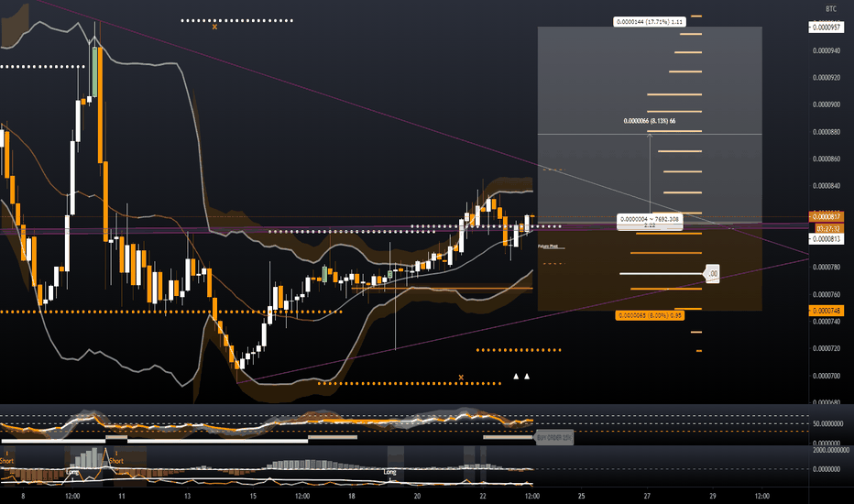Viewport: 854px width, 504px height.
Task: Click date 20 on time axis
Action: point(417,496)
